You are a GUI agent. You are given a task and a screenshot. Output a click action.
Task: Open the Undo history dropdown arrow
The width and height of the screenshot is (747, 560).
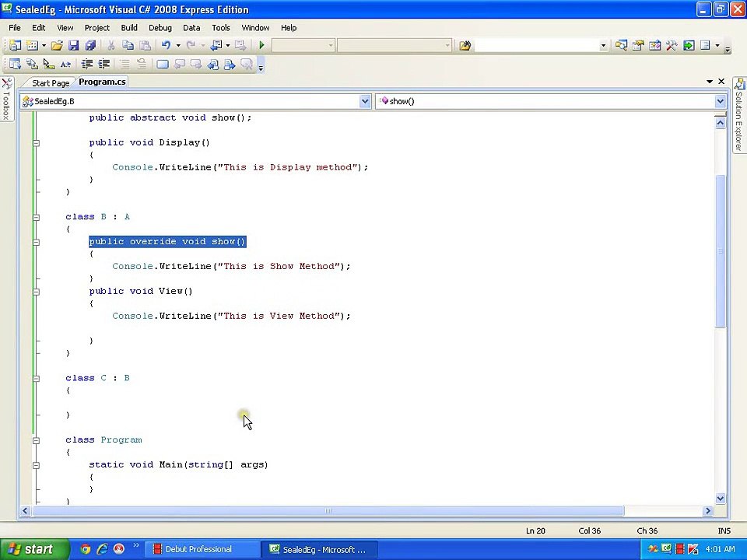(x=178, y=45)
